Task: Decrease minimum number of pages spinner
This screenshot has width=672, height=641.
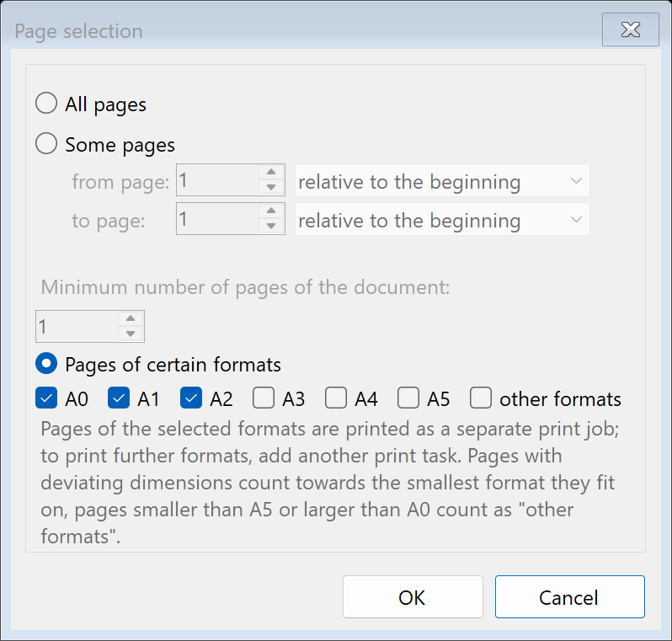Action: [x=131, y=334]
